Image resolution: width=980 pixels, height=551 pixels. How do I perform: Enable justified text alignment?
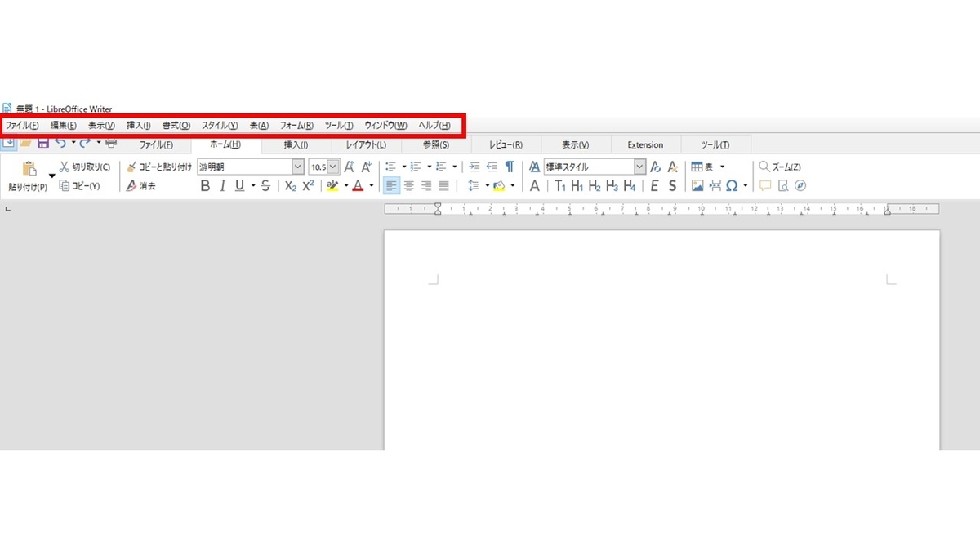point(443,185)
